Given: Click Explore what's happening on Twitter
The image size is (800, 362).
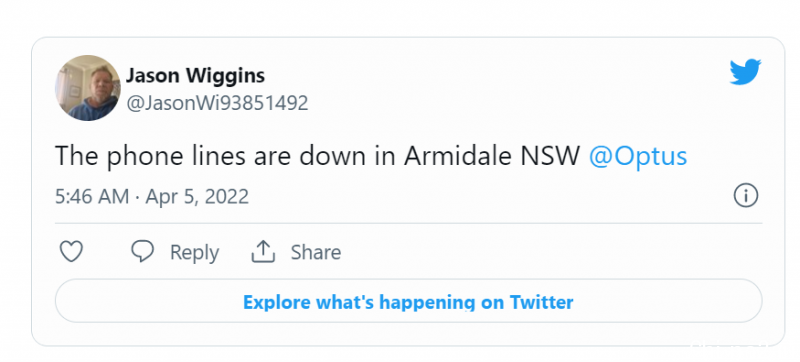Looking at the screenshot, I should tap(408, 301).
